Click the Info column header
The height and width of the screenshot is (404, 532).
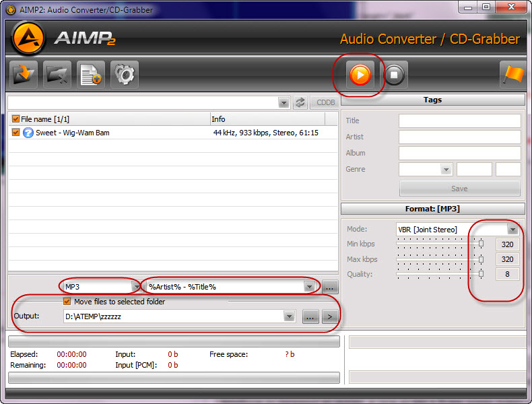[267, 119]
